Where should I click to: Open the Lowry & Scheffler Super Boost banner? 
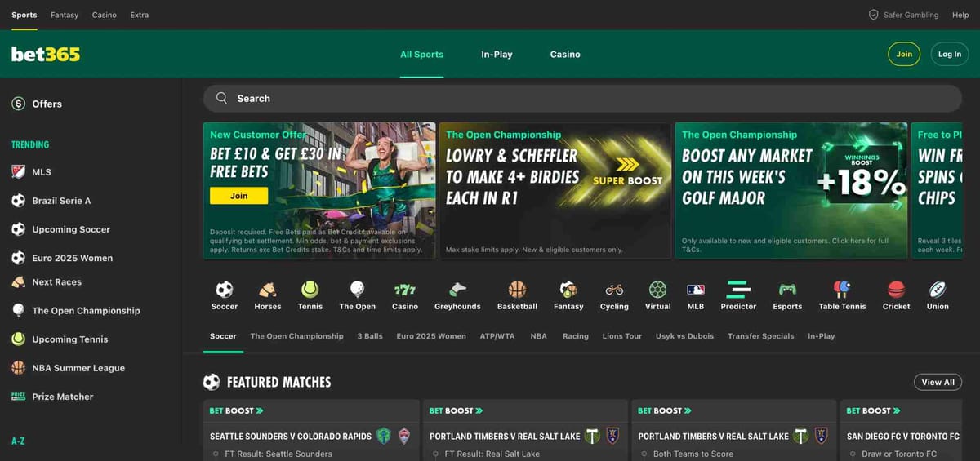pos(555,191)
